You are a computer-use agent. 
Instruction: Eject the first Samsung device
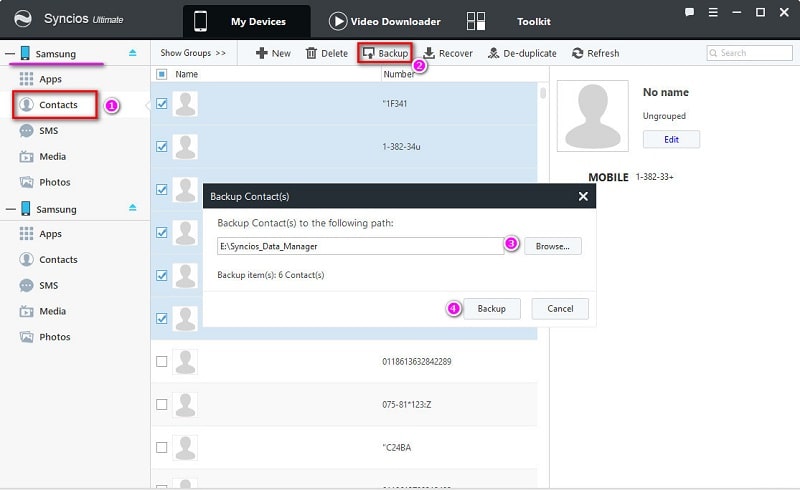(x=133, y=53)
